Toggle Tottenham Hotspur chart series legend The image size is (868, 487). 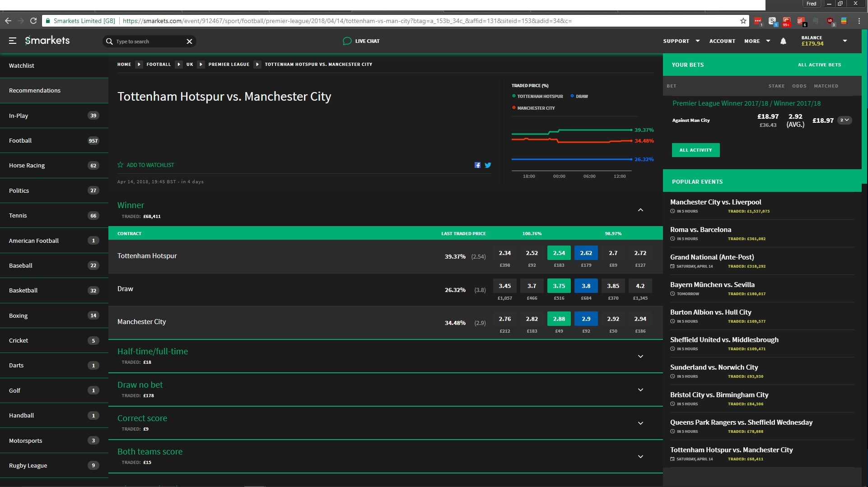[537, 96]
